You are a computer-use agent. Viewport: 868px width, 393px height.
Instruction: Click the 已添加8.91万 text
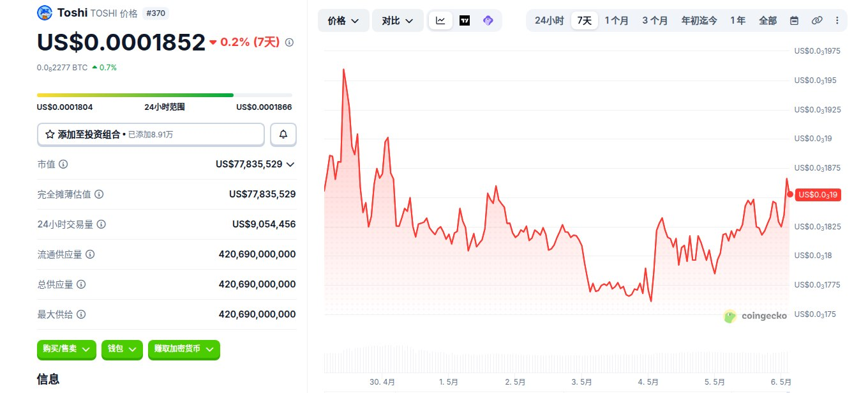point(150,135)
